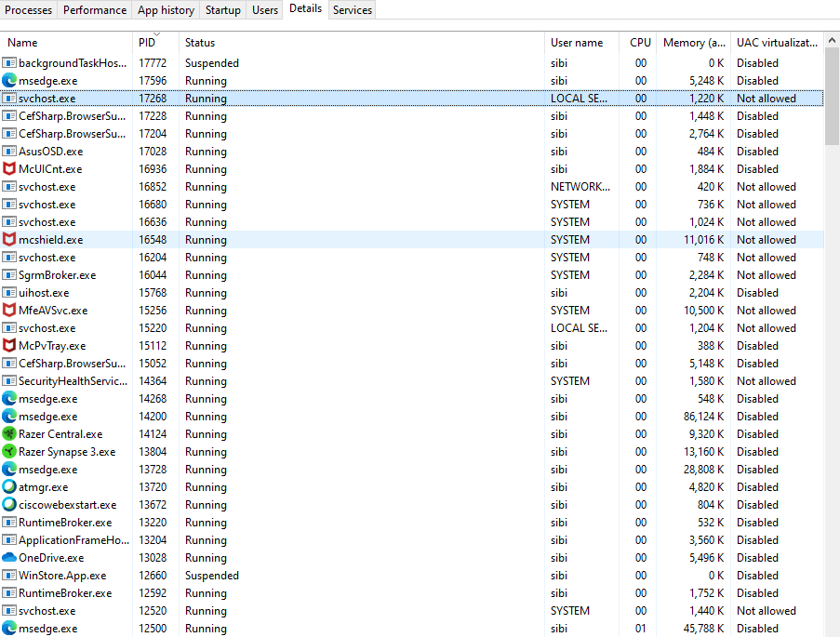
Task: Select svchost.exe with PID 16204
Action: 411,258
